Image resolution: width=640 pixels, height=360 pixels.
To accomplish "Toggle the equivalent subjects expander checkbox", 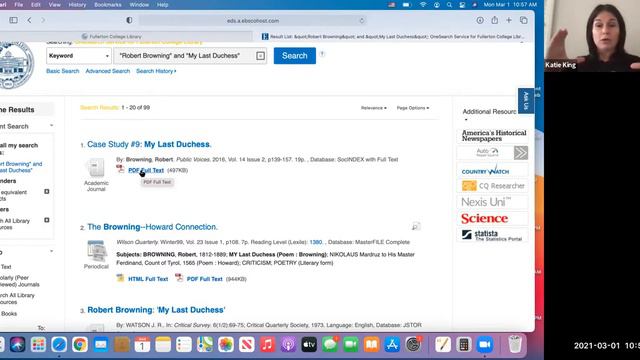I will (x=47, y=191).
